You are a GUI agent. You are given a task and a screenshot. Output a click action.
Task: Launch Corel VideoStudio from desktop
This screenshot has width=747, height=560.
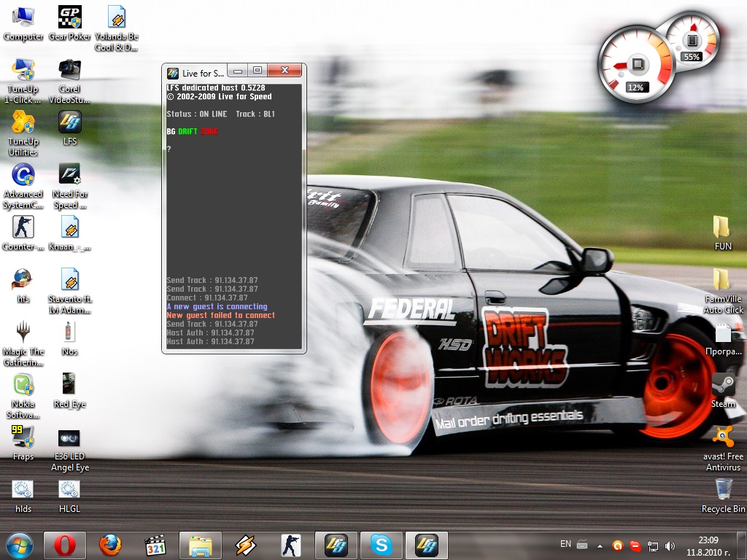[69, 80]
